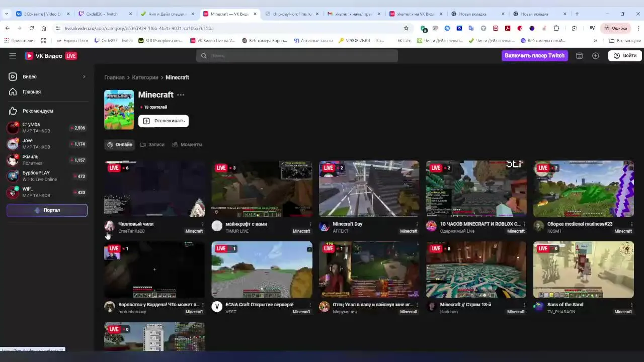Click TIMUR LIVE channel avatar
The image size is (644, 362).
[217, 226]
